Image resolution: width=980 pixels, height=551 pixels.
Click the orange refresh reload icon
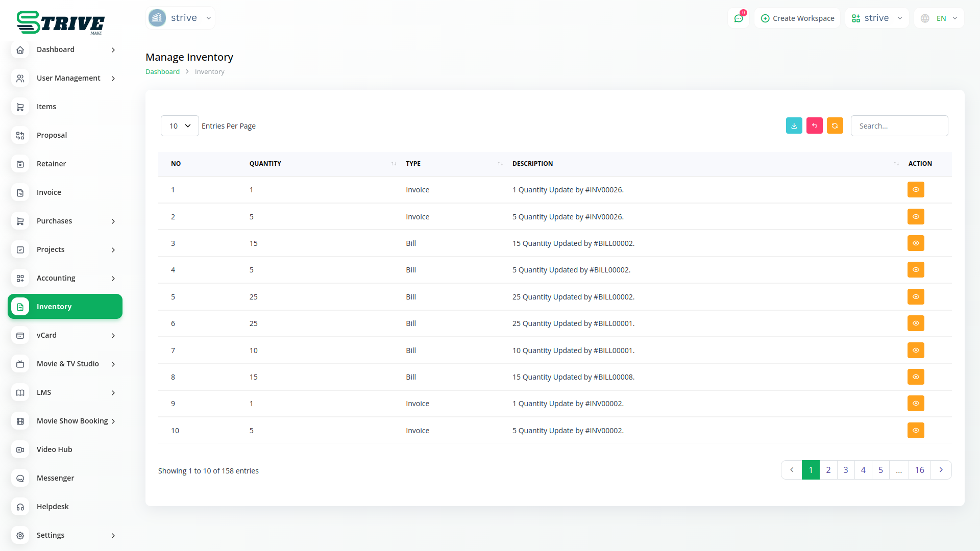click(x=835, y=126)
